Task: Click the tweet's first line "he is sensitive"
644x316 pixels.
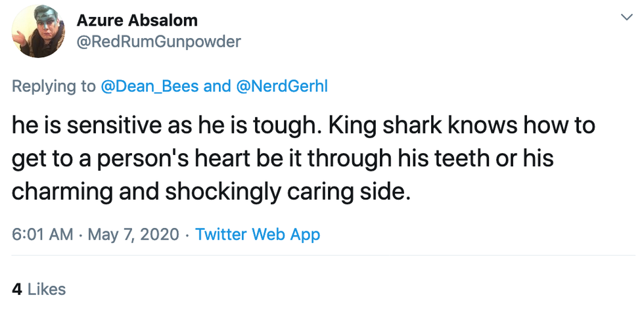Action: click(x=79, y=125)
